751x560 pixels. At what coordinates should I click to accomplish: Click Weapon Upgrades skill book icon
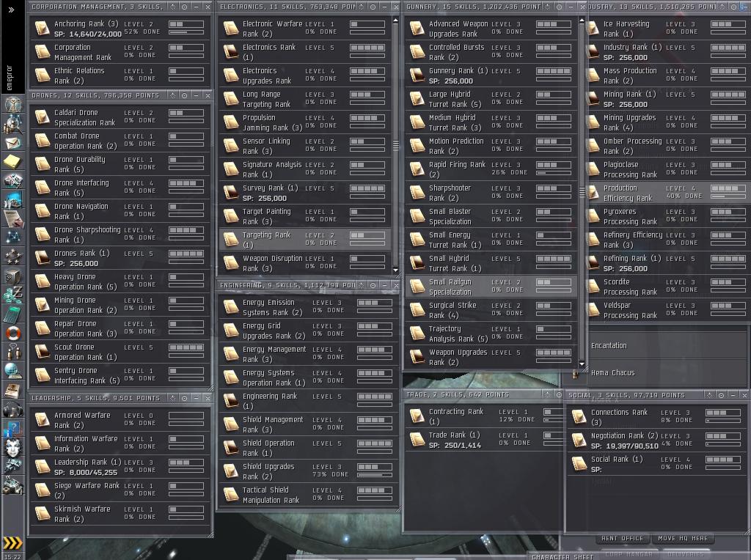click(417, 356)
